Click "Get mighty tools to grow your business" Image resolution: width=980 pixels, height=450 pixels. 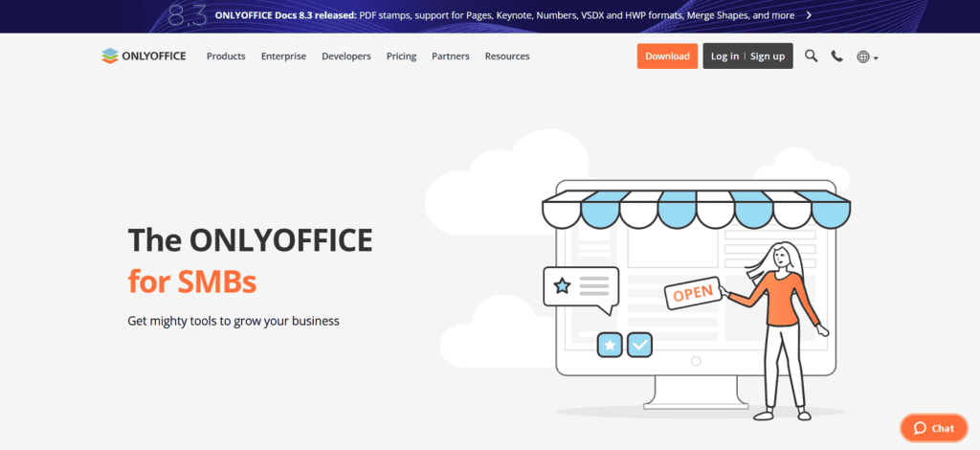coord(234,322)
